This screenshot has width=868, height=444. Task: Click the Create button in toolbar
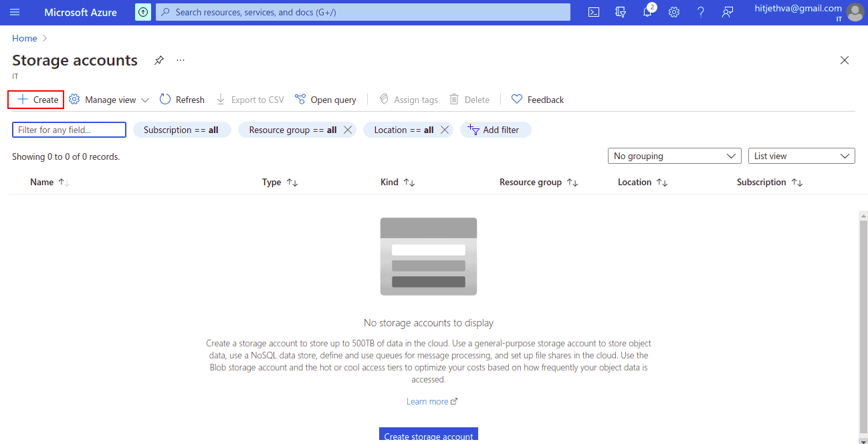(x=36, y=100)
